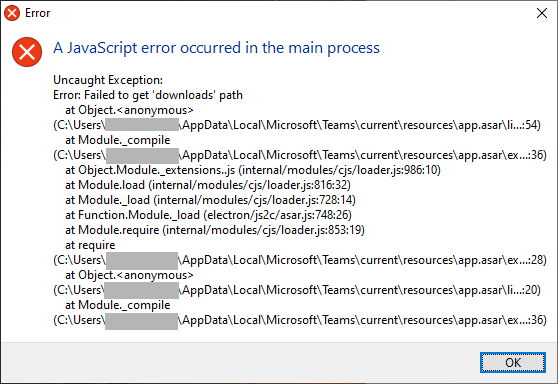The height and width of the screenshot is (384, 558).
Task: Click the Module.load loader.js:816:32 line
Action: click(208, 185)
